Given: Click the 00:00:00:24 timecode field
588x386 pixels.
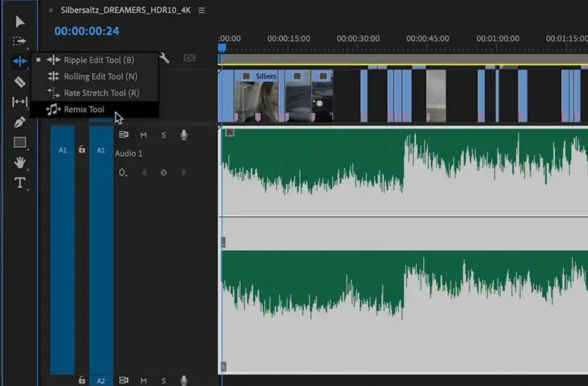Looking at the screenshot, I should [86, 31].
